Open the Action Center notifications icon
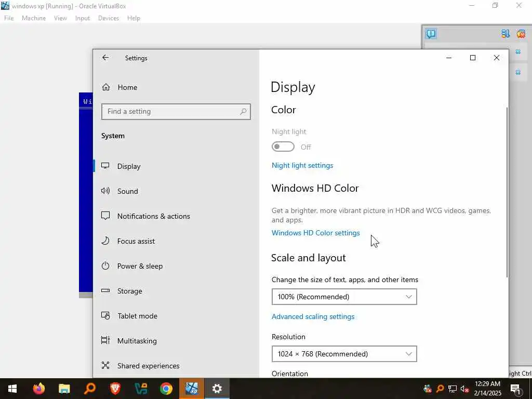 (x=515, y=389)
